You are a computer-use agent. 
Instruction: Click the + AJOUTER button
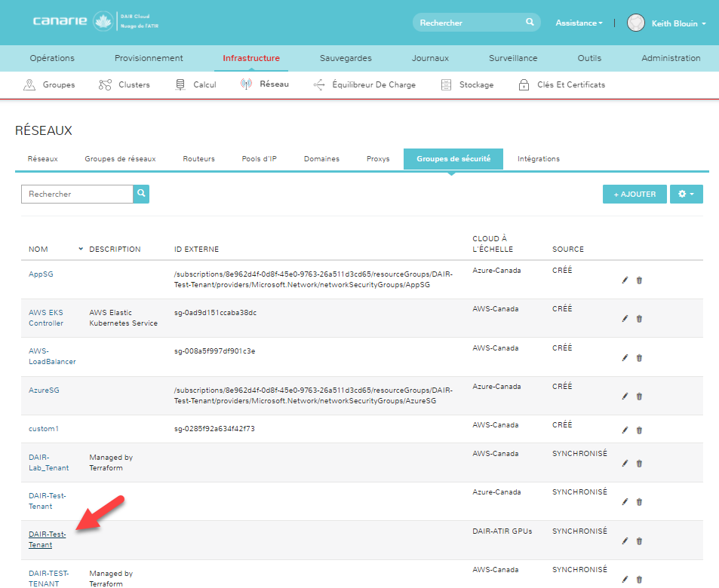(x=634, y=194)
